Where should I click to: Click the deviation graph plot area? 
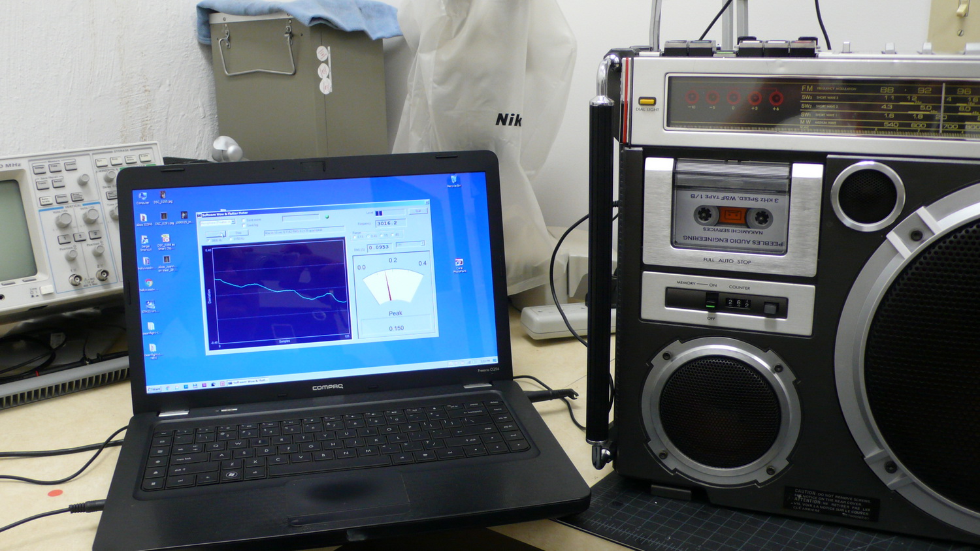pos(280,291)
